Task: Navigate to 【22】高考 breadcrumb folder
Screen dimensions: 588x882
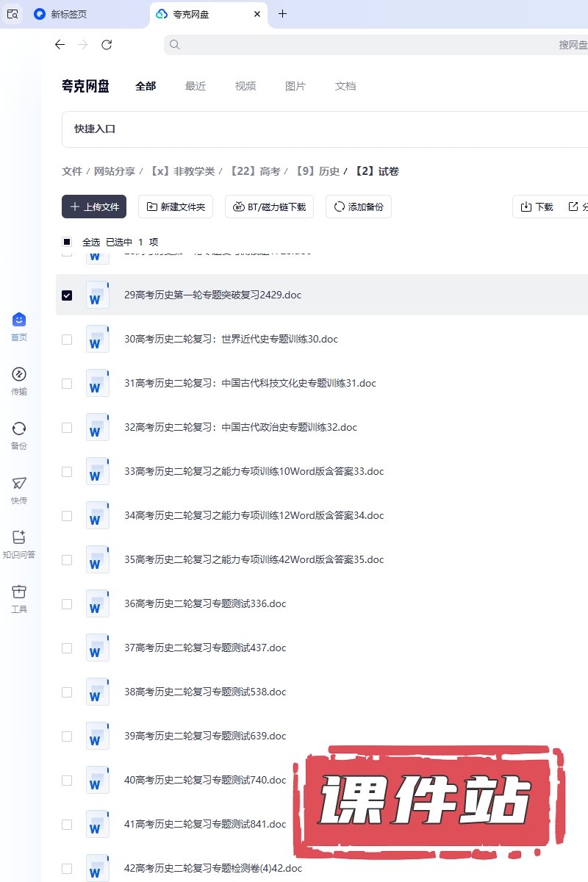Action: click(254, 171)
